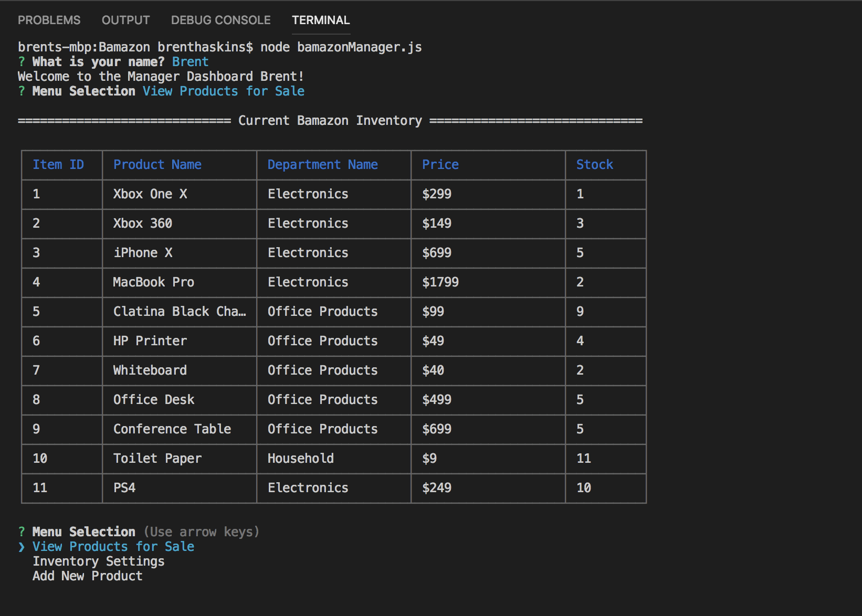Click the '(Use arrow keys)' hint text

point(202,532)
